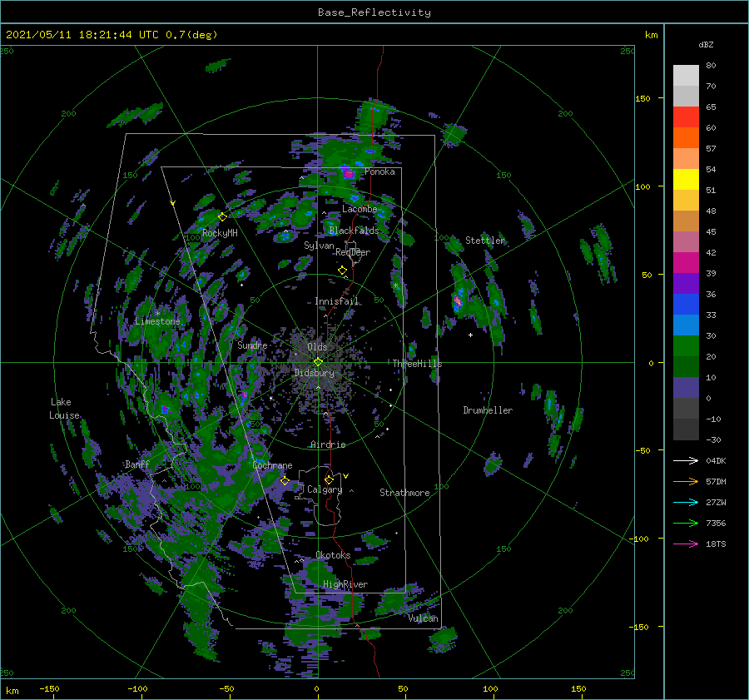Viewport: 749px width, 700px height.
Task: Click the Cochrane city label
Action: coord(272,465)
